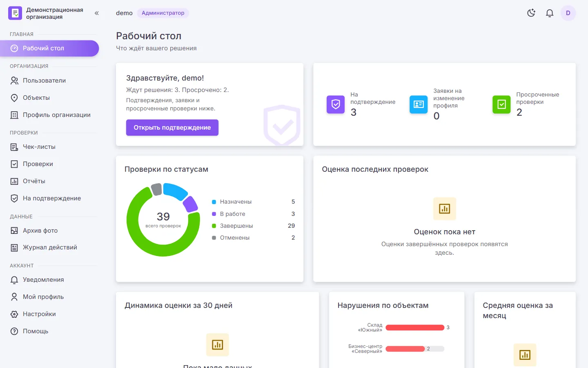Click the blue Назначены donut segment
Viewport: 588px width, 368px height.
(x=176, y=191)
